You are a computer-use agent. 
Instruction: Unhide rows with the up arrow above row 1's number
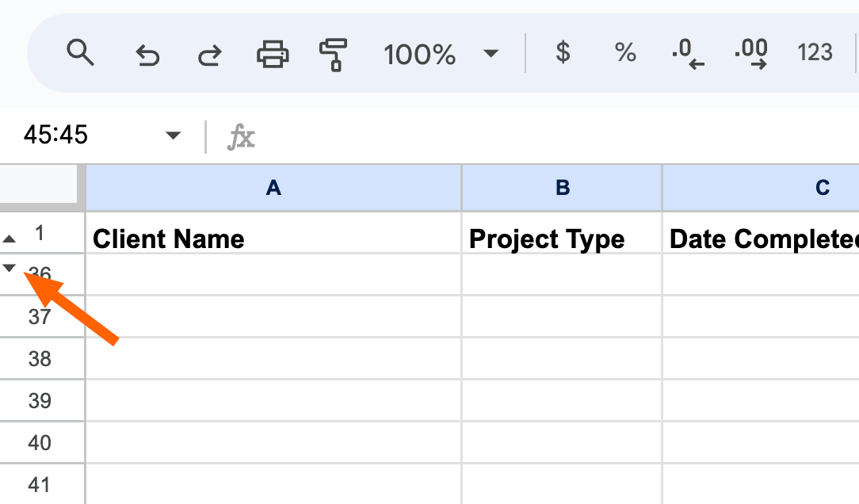click(x=10, y=239)
